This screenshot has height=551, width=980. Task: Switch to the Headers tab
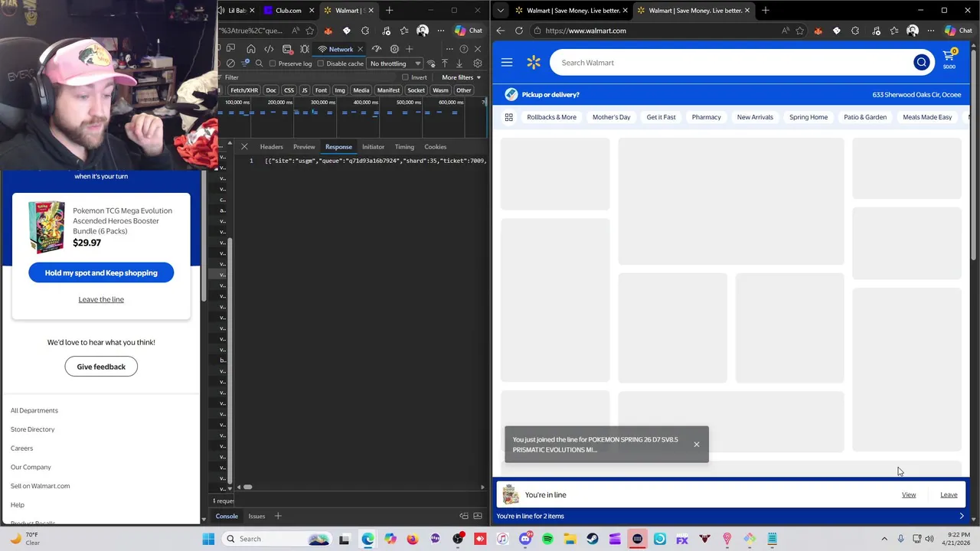tap(271, 147)
